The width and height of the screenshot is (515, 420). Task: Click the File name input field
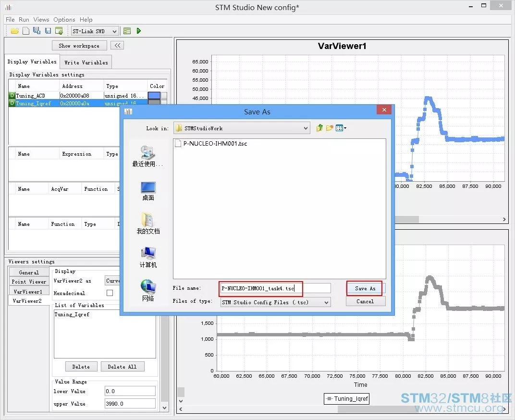point(275,288)
